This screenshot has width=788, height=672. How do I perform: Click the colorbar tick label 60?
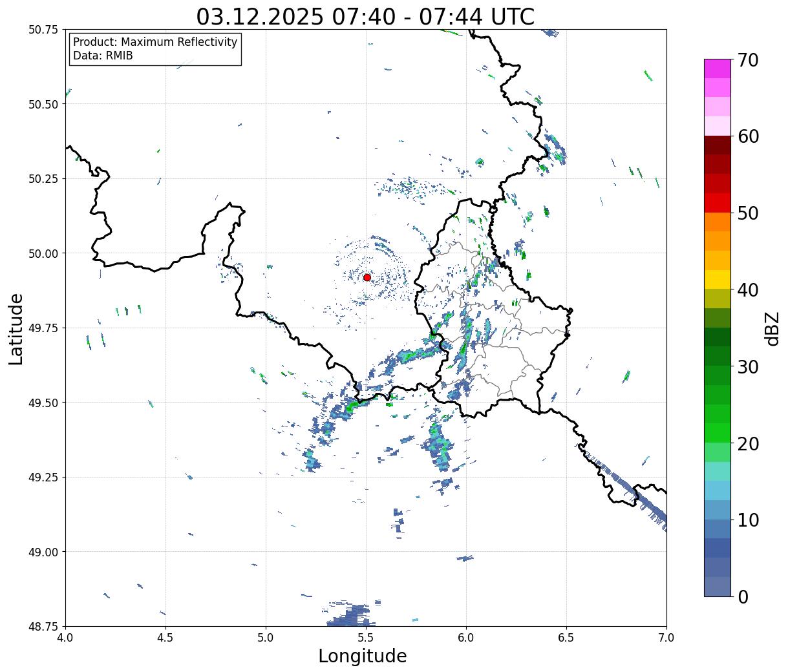[x=747, y=136]
